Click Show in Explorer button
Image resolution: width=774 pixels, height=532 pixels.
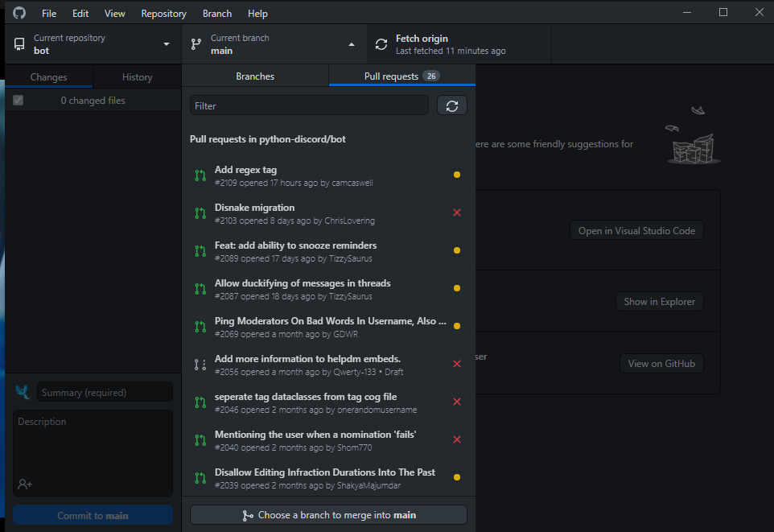coord(660,301)
